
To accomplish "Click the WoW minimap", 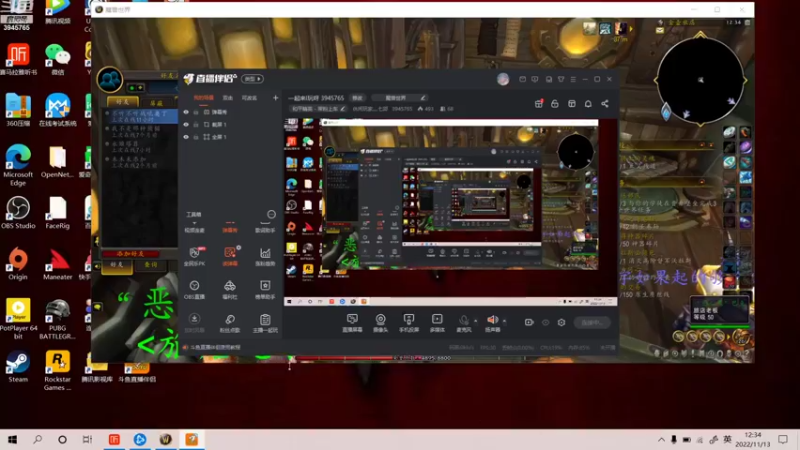I will [x=701, y=80].
